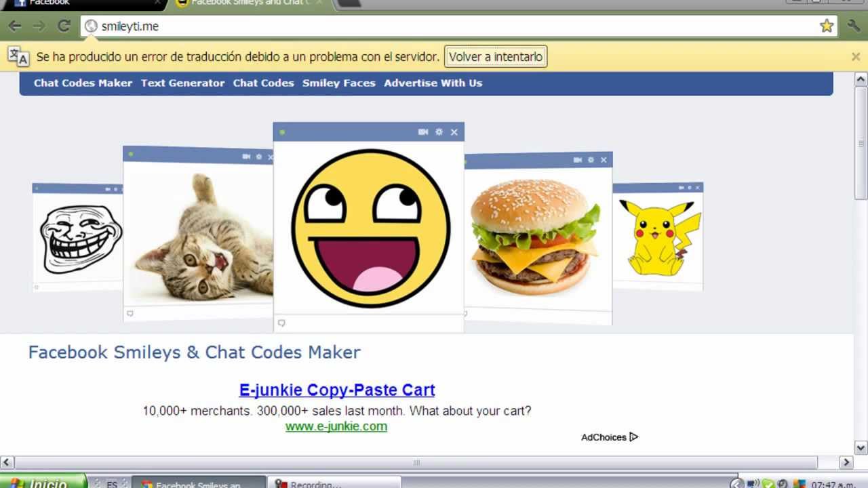Reload the page with the refresh icon
Viewport: 868px width, 488px height.
[x=64, y=26]
